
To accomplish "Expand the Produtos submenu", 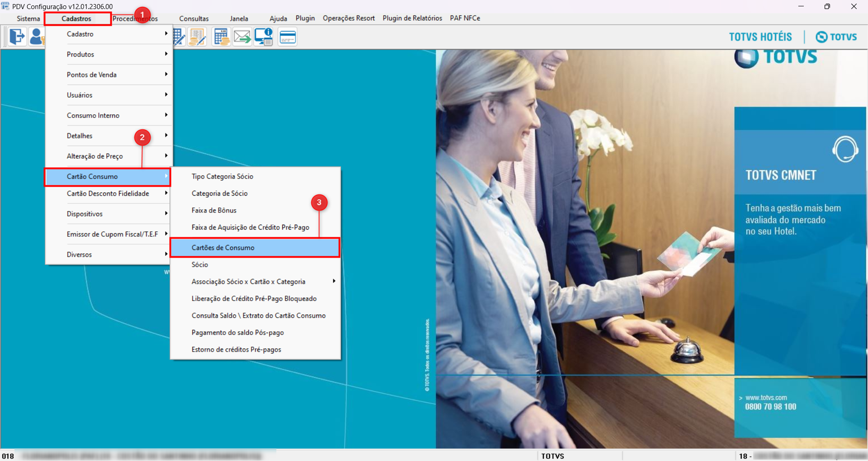I will click(x=109, y=54).
